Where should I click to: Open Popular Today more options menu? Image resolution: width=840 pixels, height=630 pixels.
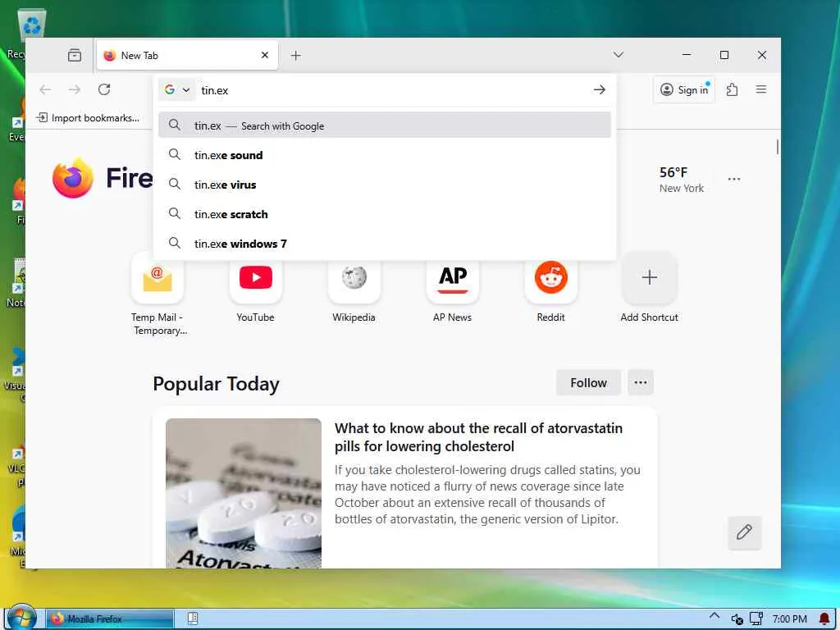640,382
